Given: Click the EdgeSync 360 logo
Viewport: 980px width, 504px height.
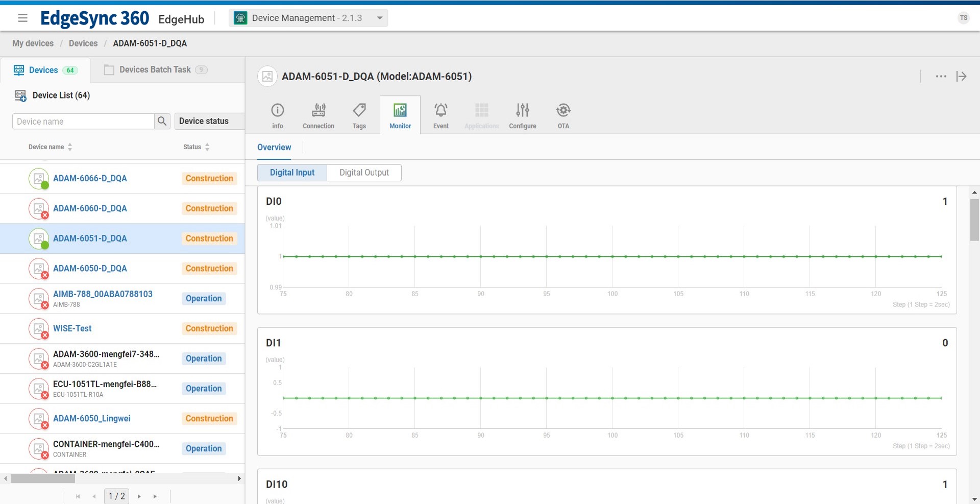Looking at the screenshot, I should tap(95, 18).
